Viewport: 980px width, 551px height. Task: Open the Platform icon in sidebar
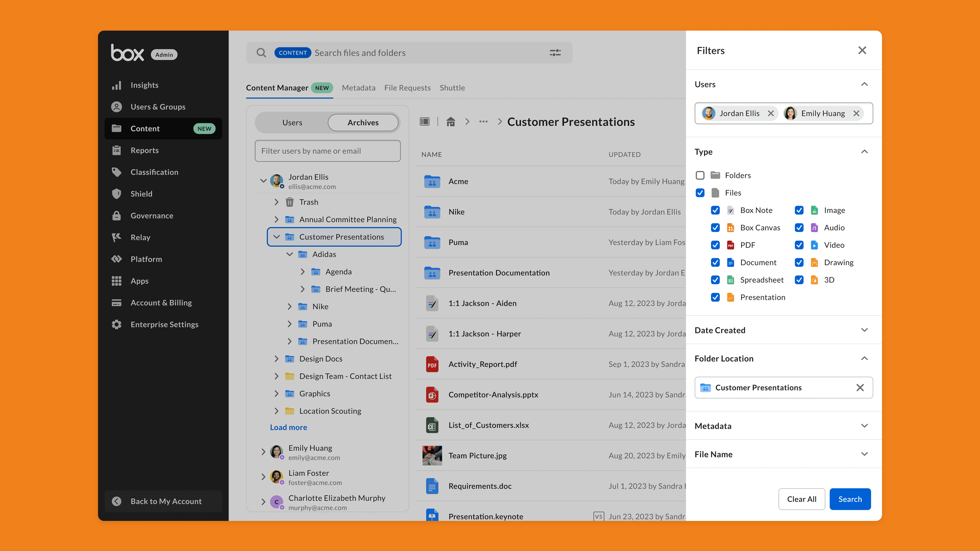coord(116,259)
